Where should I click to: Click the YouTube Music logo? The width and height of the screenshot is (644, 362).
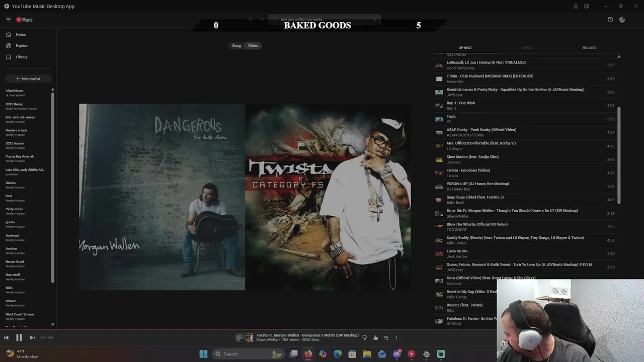pos(24,20)
